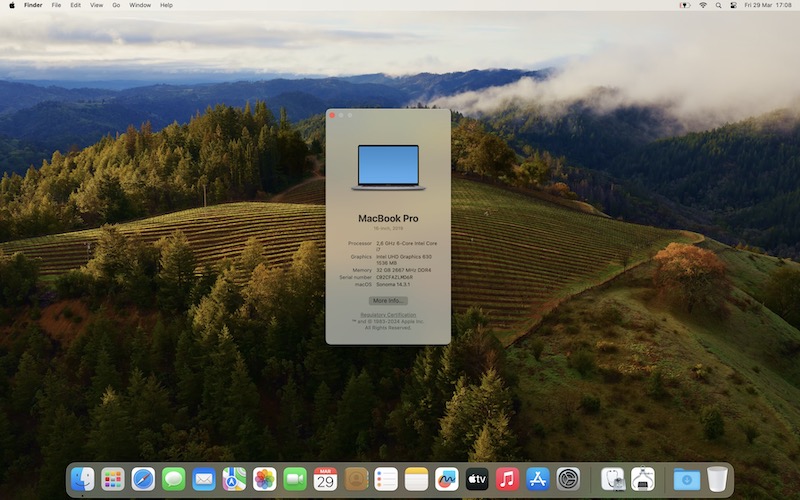Open the Music app in Dock
The height and width of the screenshot is (500, 800).
click(x=507, y=479)
